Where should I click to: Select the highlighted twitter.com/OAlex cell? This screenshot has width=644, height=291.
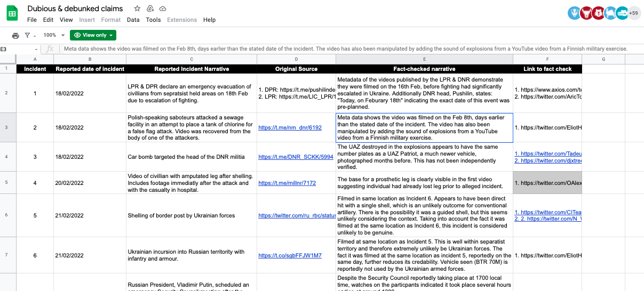[547, 183]
